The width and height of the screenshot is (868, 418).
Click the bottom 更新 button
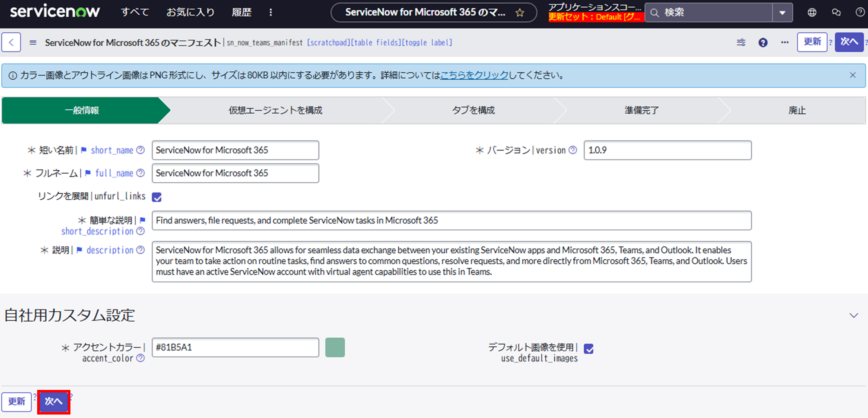(x=16, y=402)
